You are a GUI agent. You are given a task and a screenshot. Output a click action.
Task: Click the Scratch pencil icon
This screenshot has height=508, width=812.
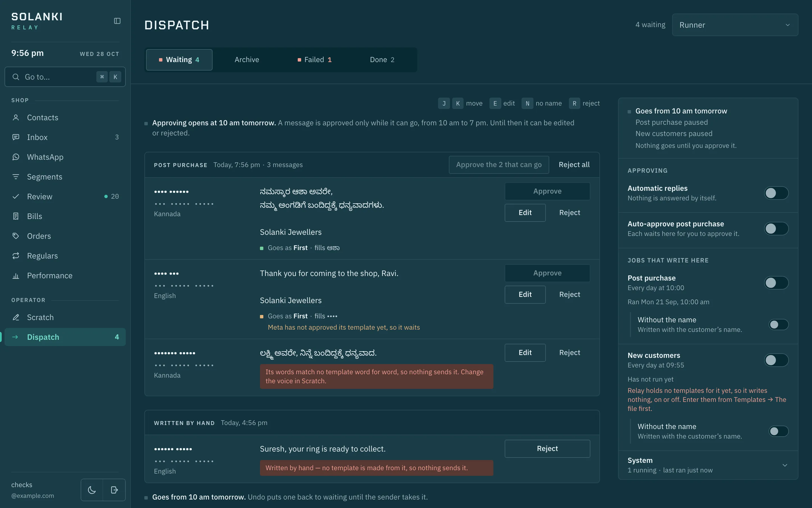16,317
